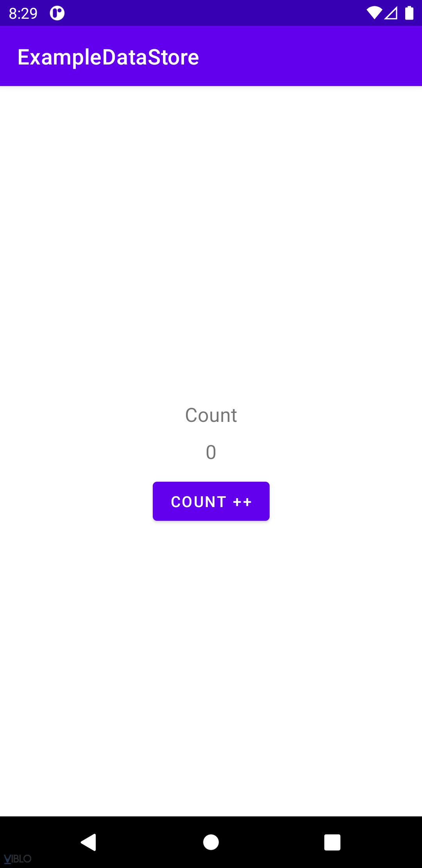The width and height of the screenshot is (422, 868).
Task: Tap the 8:29 clock in status bar
Action: coord(23,14)
